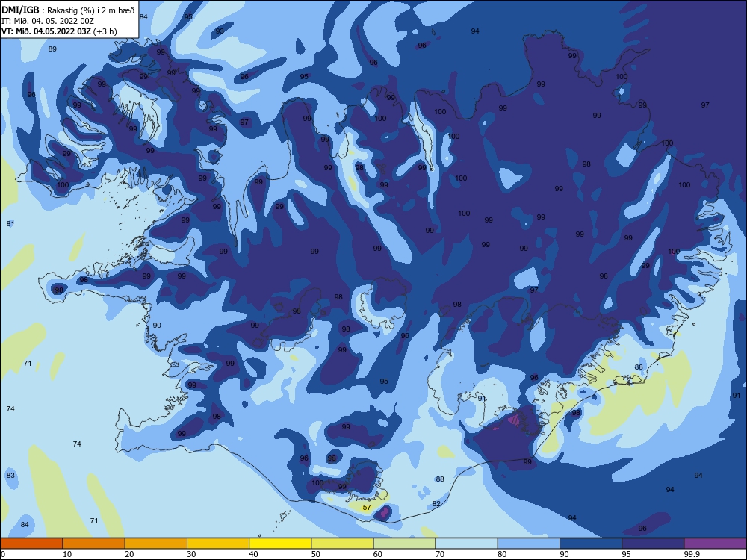Click the legend tick label '70'
The image size is (747, 560).
(x=440, y=554)
